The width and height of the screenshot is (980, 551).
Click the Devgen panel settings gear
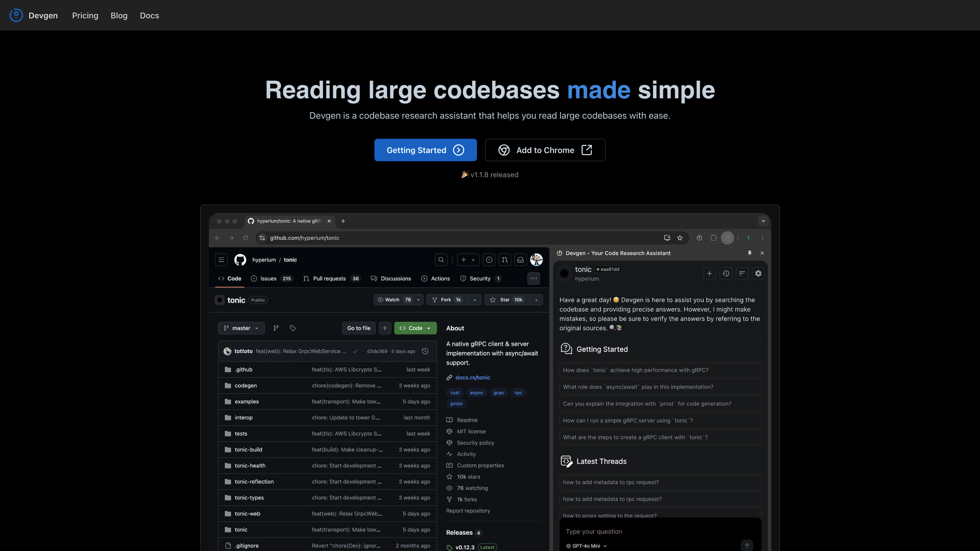(758, 273)
